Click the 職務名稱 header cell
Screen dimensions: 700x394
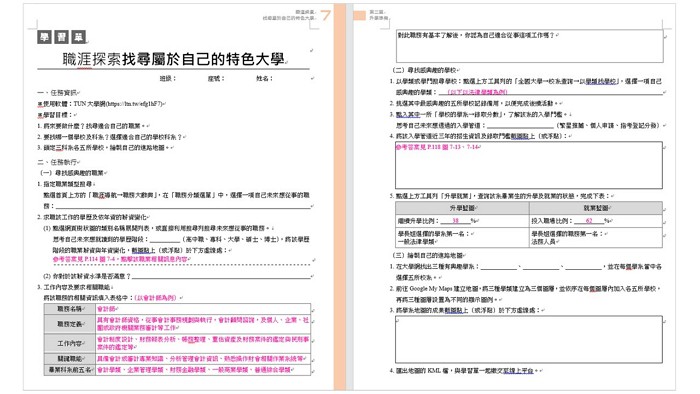70,309
